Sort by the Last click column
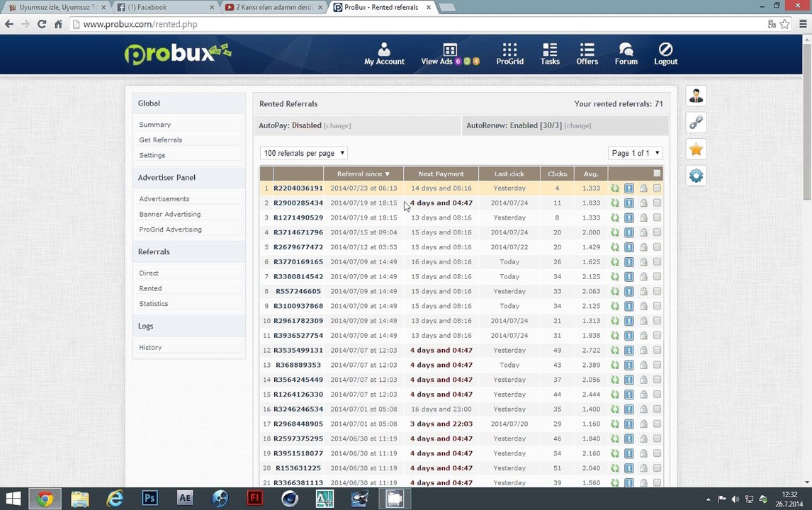Viewport: 812px width, 510px height. pos(509,174)
